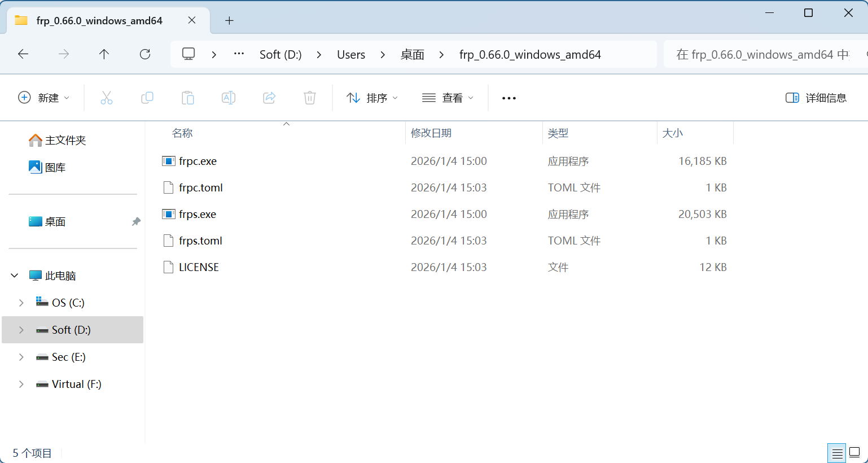Toggle the details pane (详细信息)
Image resolution: width=868 pixels, height=463 pixels.
[816, 98]
